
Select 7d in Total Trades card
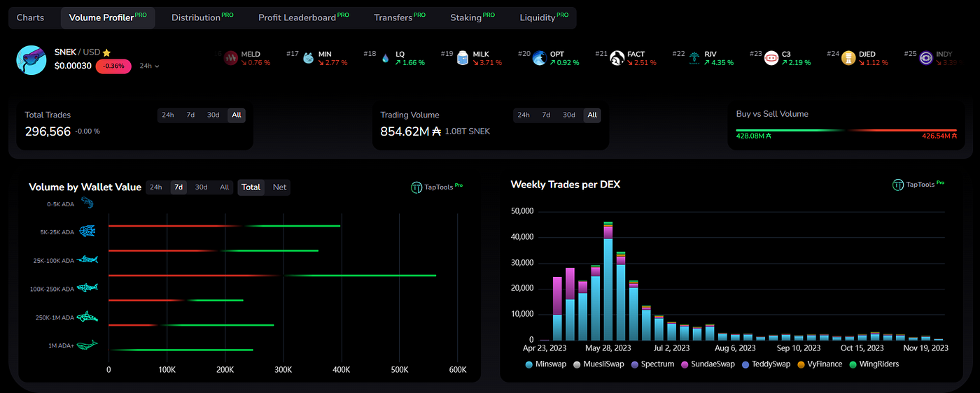190,115
